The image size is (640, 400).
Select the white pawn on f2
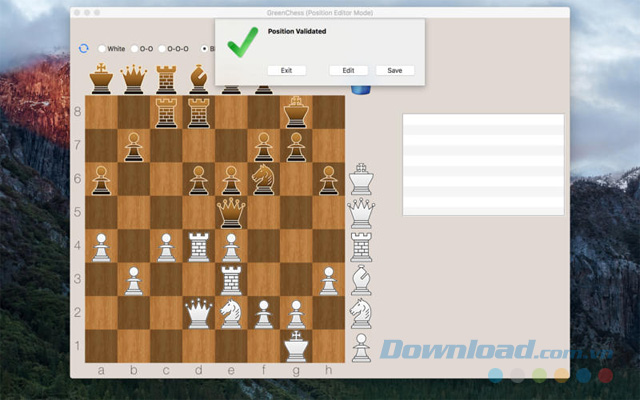coord(264,314)
